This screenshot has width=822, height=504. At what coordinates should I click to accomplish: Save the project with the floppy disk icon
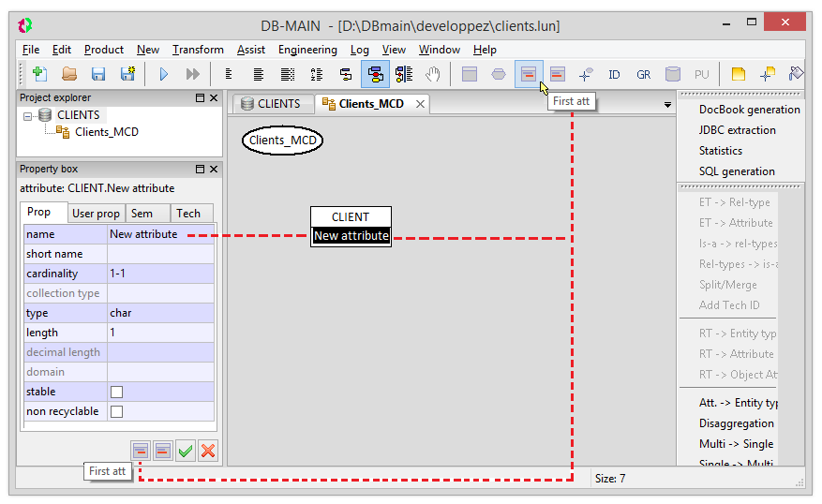tap(98, 74)
